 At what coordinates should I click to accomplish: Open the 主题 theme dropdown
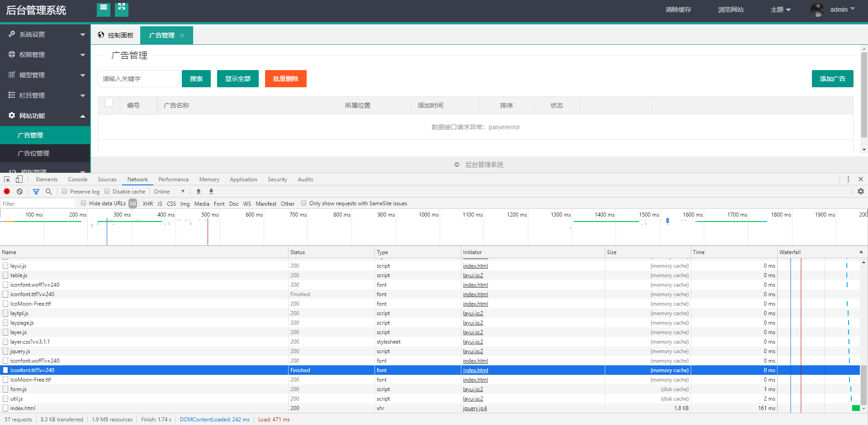[x=781, y=9]
